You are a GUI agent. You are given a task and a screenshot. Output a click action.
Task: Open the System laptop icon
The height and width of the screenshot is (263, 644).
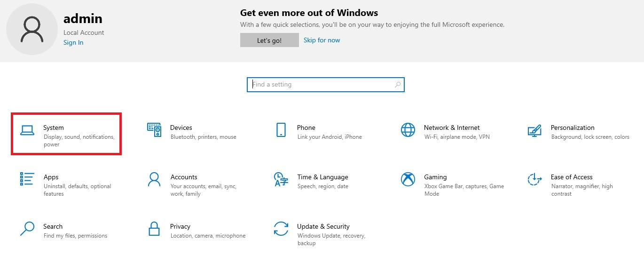click(x=27, y=130)
